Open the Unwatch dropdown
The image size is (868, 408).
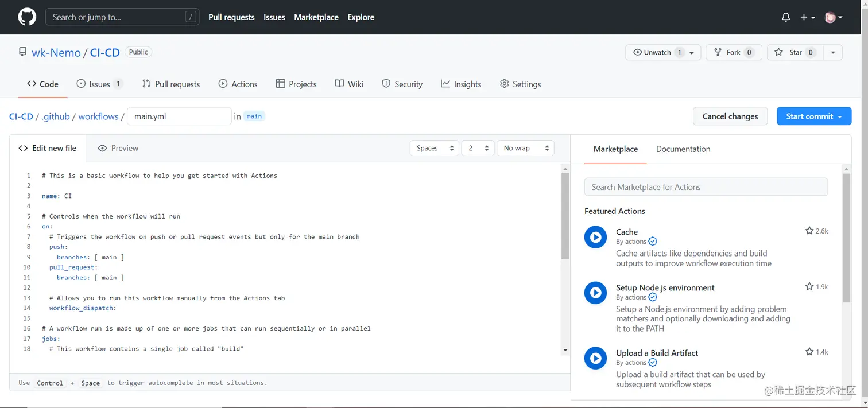663,52
